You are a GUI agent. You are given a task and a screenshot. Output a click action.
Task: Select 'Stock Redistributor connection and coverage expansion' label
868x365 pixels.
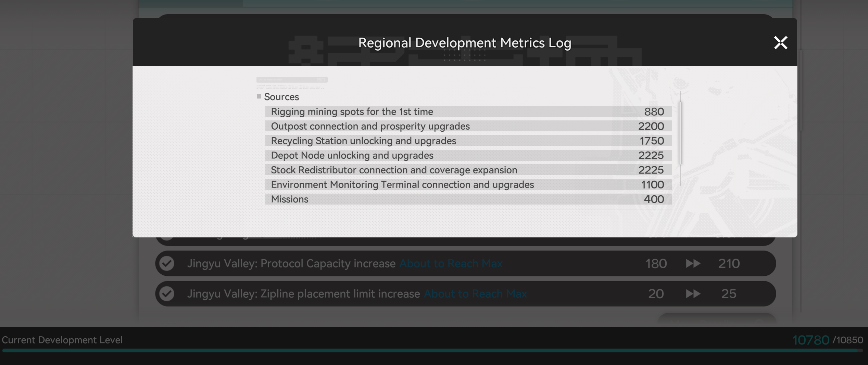pyautogui.click(x=394, y=170)
